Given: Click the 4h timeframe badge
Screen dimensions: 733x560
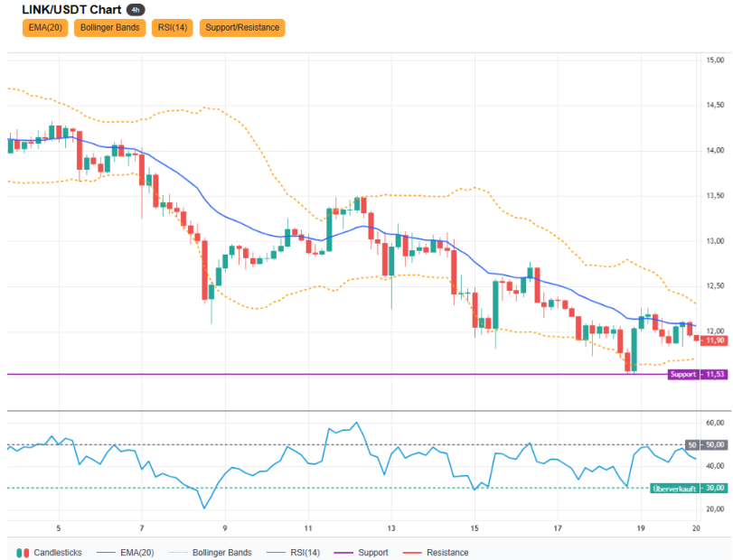Looking at the screenshot, I should coord(136,10).
